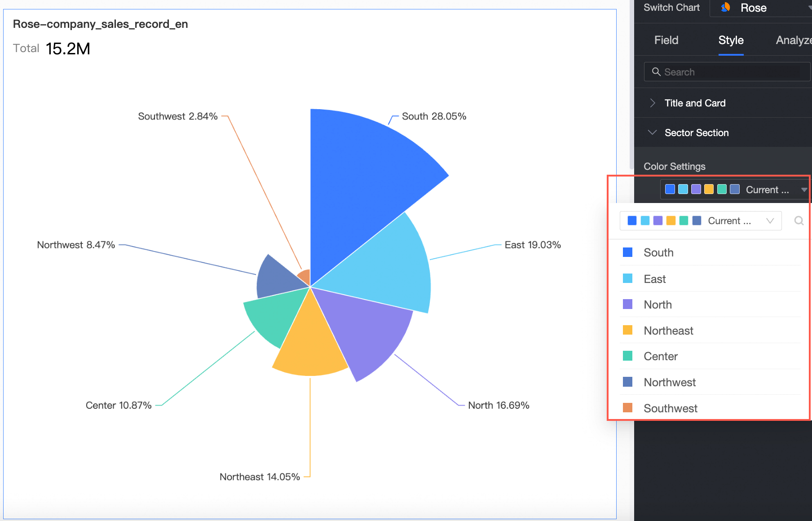Click the Northeast color swatch

(x=628, y=330)
